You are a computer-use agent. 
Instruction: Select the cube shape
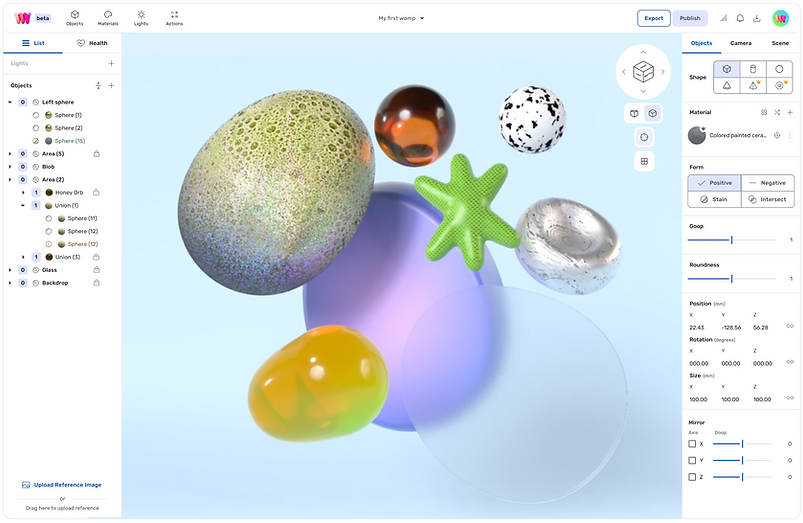click(x=727, y=69)
